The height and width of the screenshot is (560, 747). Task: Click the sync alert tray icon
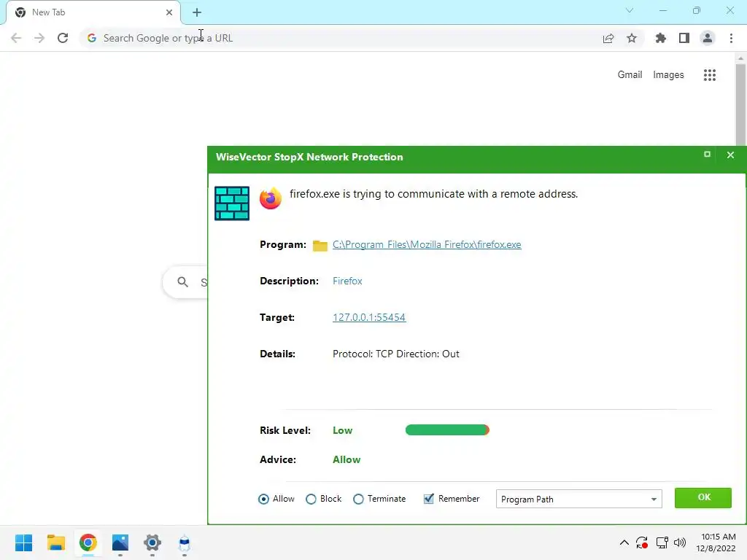click(x=642, y=542)
